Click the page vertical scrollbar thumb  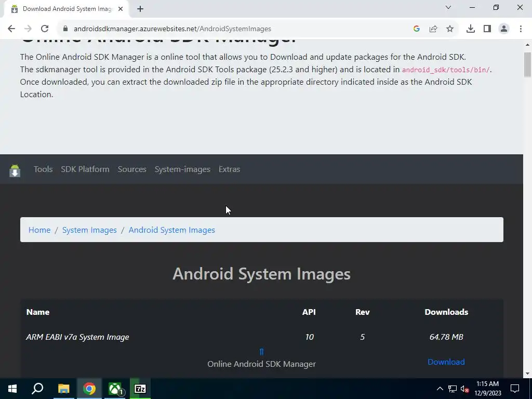tap(528, 64)
